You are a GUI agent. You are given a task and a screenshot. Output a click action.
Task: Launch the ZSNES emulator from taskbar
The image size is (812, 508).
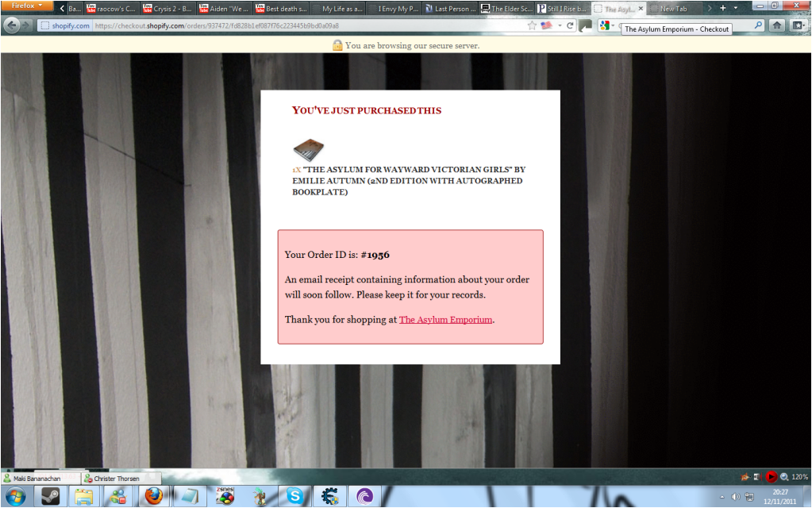pyautogui.click(x=225, y=497)
